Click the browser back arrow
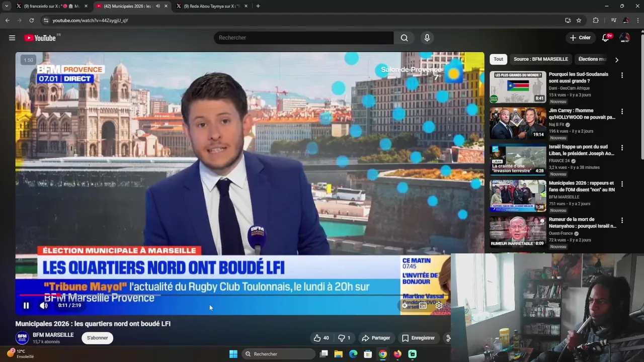The image size is (644, 362). [x=7, y=20]
